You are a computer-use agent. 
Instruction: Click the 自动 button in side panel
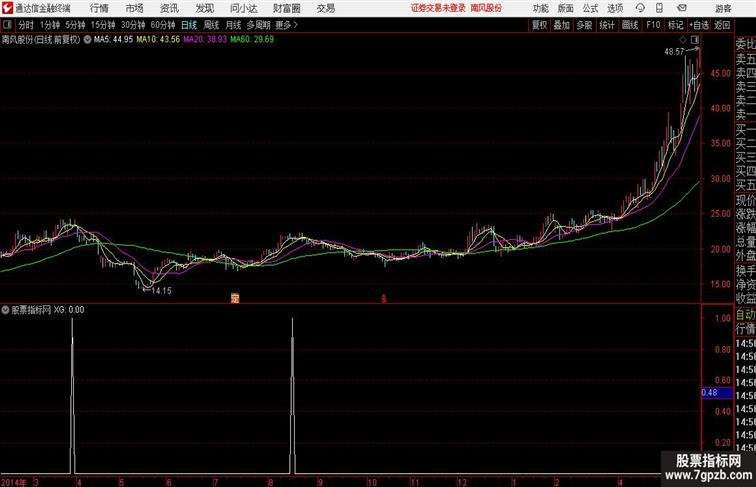click(x=745, y=314)
